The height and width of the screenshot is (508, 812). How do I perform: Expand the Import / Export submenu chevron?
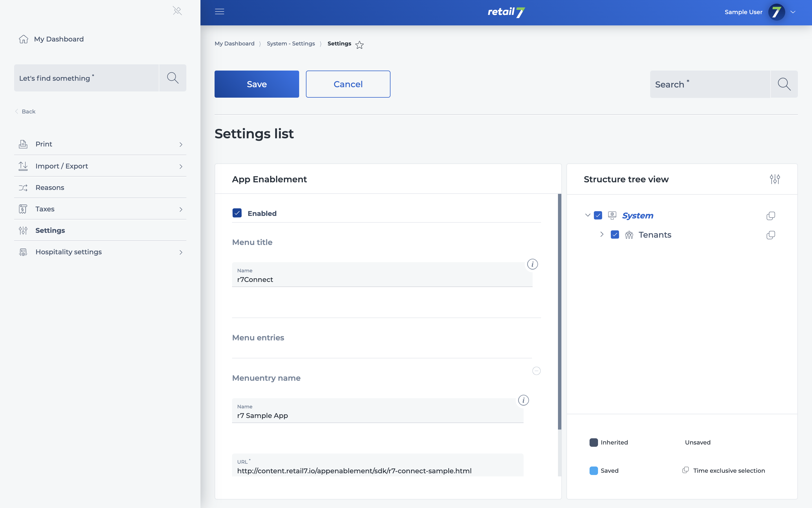(x=181, y=167)
